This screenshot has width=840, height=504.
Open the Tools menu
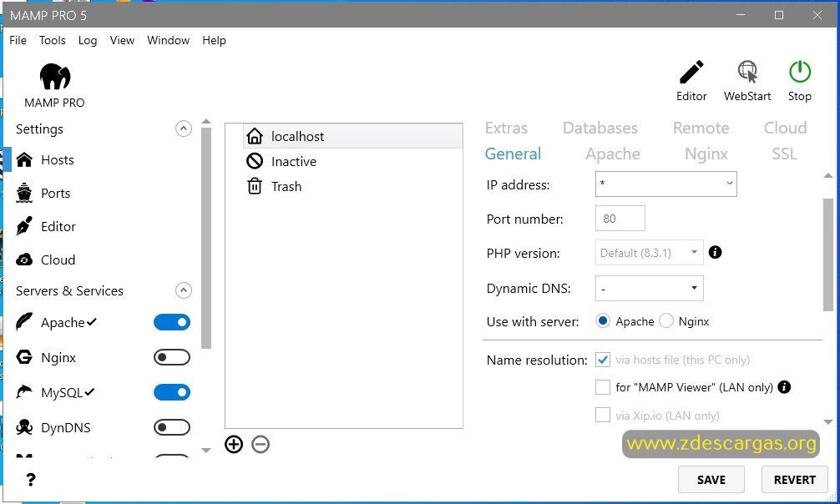pos(52,40)
